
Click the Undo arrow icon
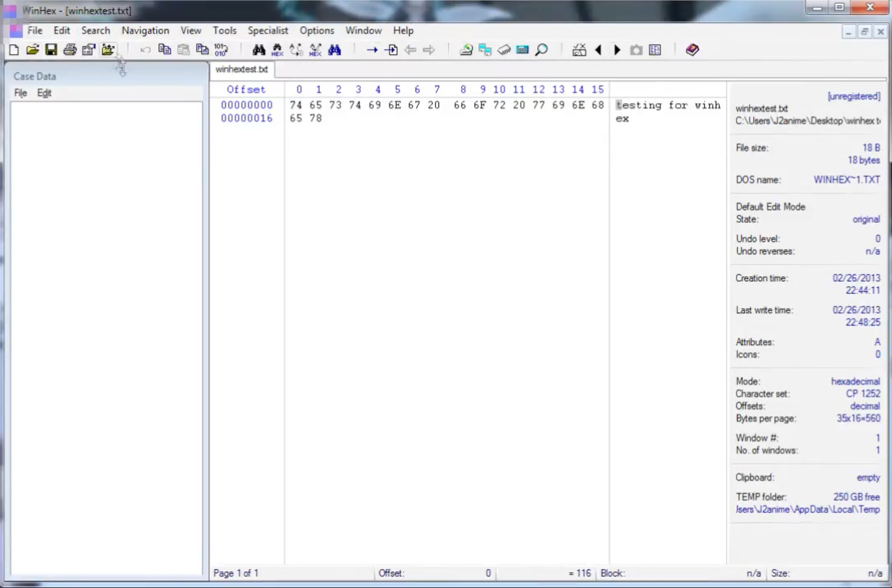145,50
